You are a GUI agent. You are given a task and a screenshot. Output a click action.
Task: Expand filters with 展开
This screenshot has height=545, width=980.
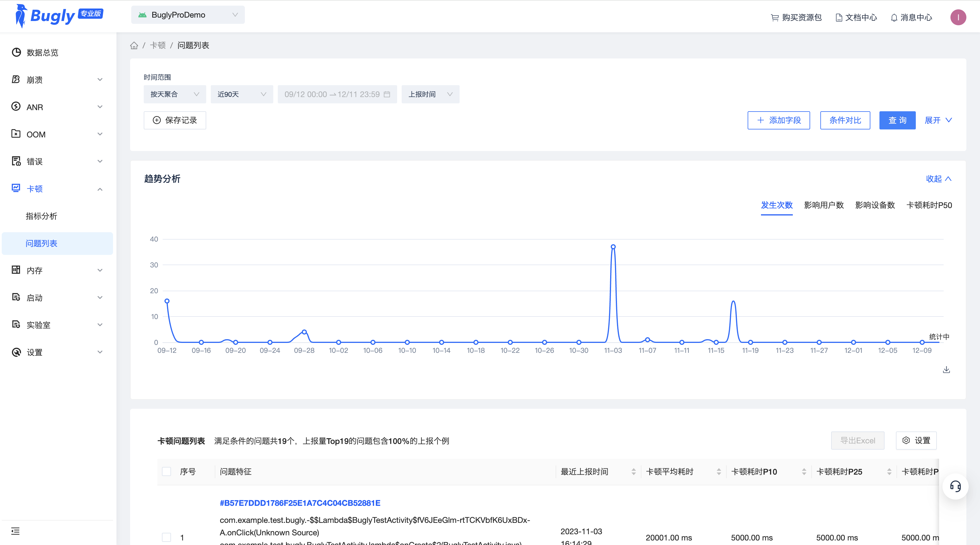tap(938, 120)
